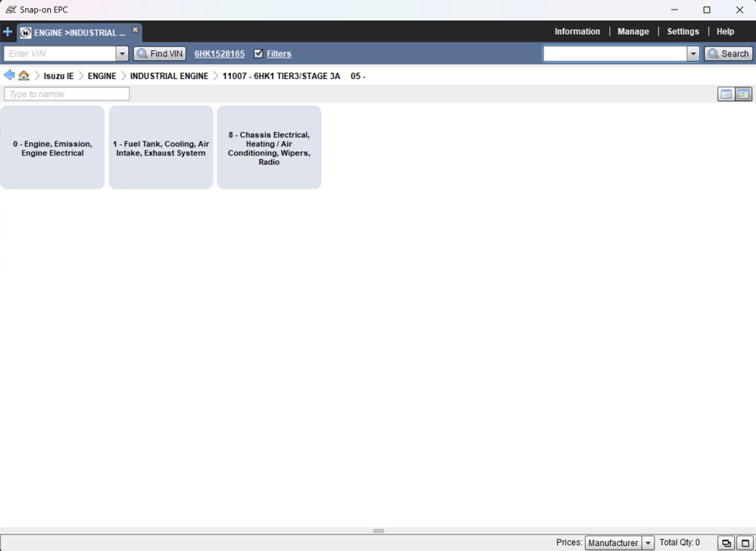This screenshot has width=756, height=551.
Task: Switch to list view icon
Action: [726, 94]
